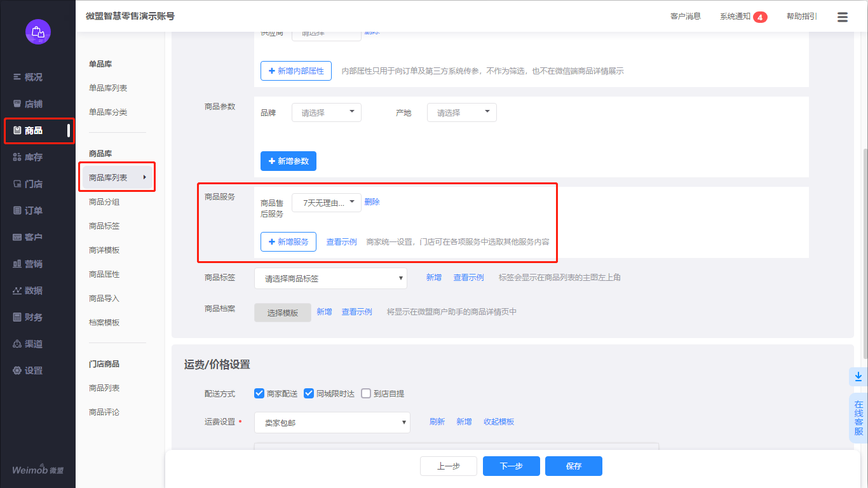This screenshot has height=488, width=868.
Task: Open 客户消息 in top bar
Action: pyautogui.click(x=686, y=17)
